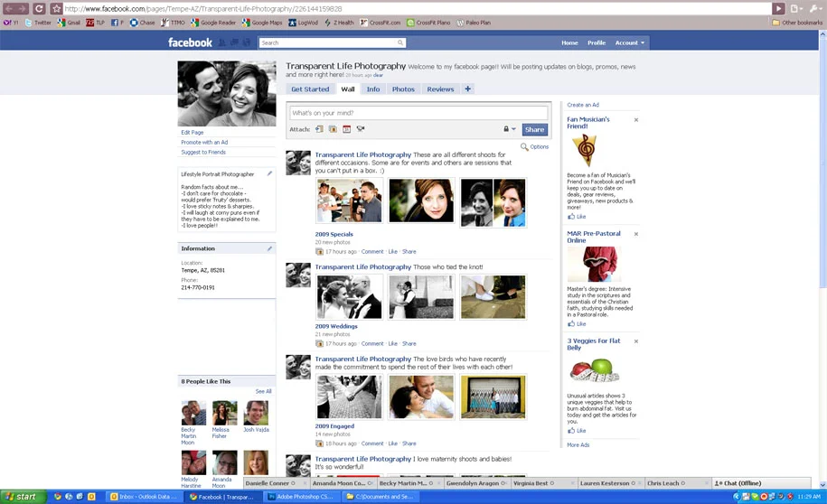The height and width of the screenshot is (504, 827).
Task: Open the browser page menu icon
Action: [796, 8]
